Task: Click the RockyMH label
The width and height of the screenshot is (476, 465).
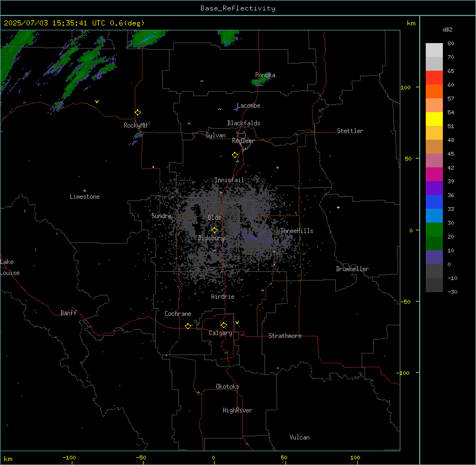Action: 135,125
